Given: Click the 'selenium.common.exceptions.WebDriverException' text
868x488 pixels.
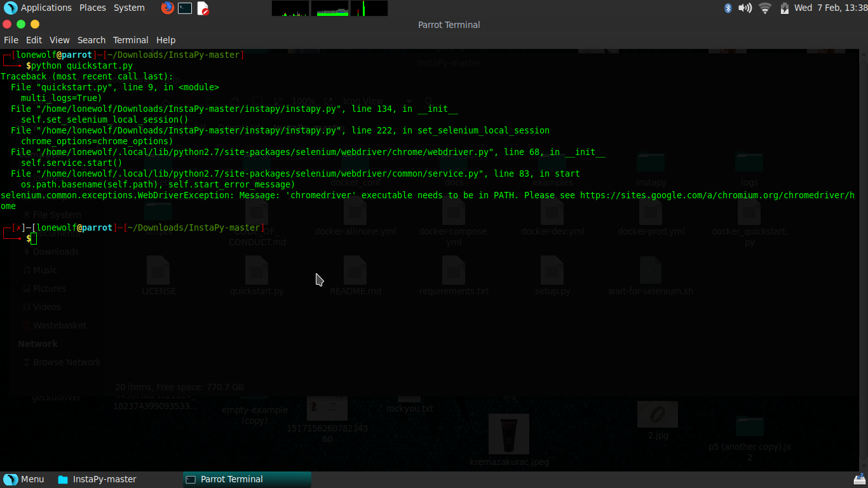Looking at the screenshot, I should 118,195.
